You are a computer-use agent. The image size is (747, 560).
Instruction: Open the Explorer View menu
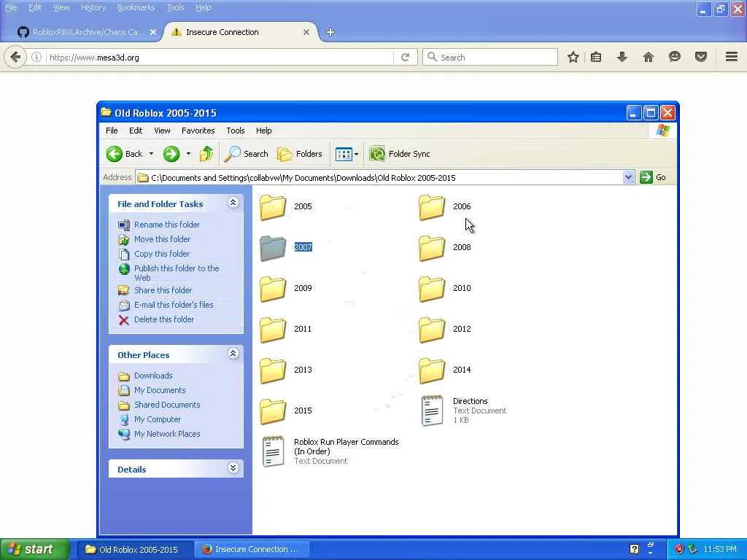click(x=162, y=131)
